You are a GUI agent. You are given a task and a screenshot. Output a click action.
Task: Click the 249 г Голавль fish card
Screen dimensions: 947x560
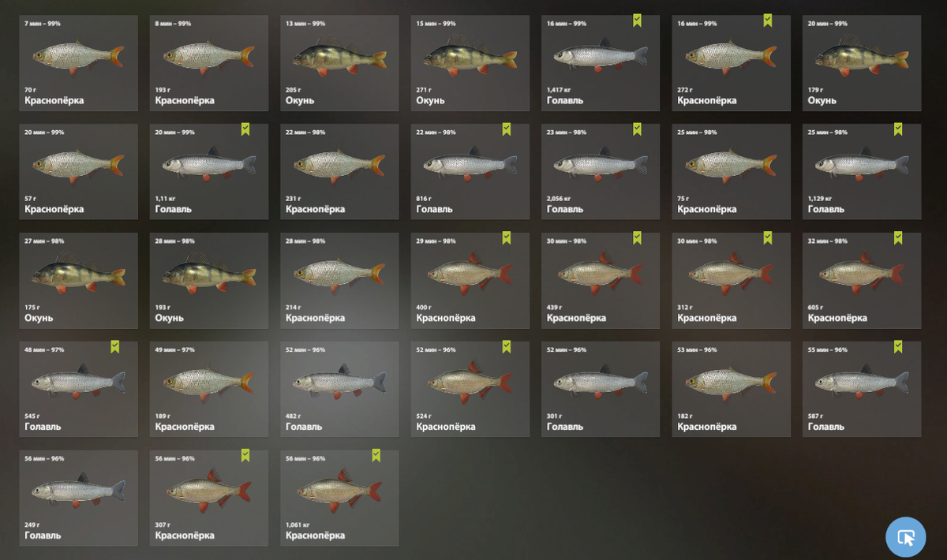[x=78, y=498]
